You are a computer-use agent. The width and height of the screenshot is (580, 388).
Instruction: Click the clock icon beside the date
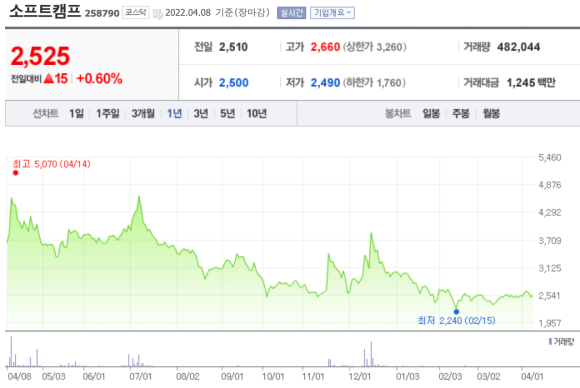coord(158,14)
